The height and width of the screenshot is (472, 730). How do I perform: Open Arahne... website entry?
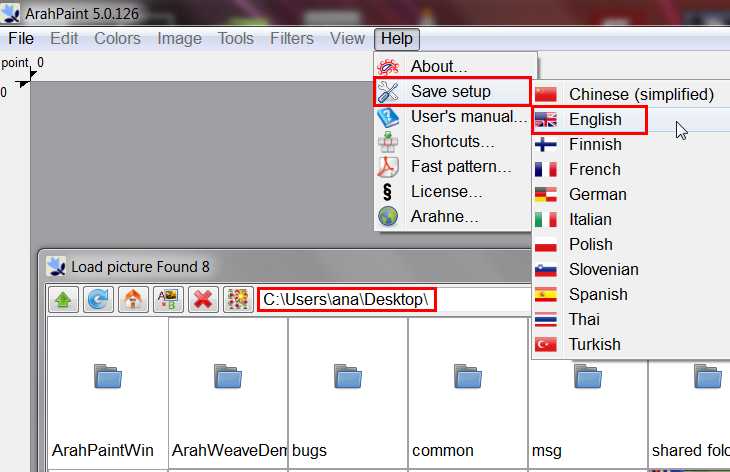point(453,216)
